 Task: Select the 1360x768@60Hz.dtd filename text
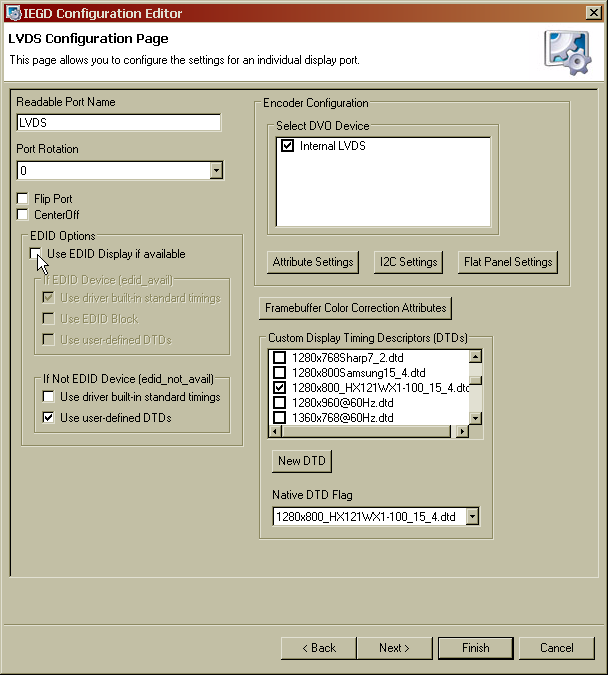coord(343,418)
